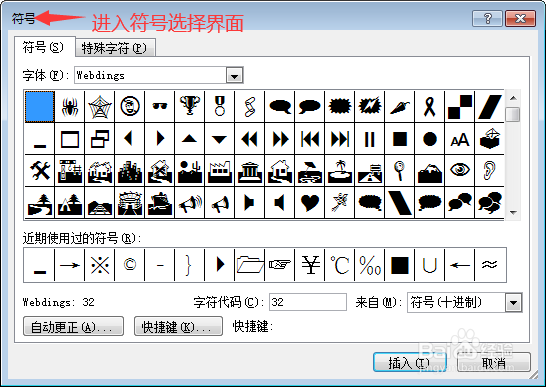Choose the pause bars symbol

pos(369,139)
